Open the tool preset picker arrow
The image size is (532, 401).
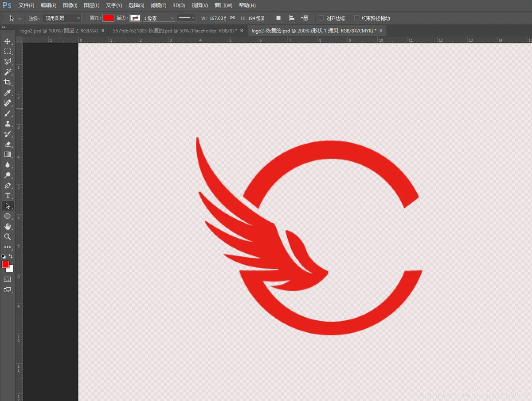20,19
